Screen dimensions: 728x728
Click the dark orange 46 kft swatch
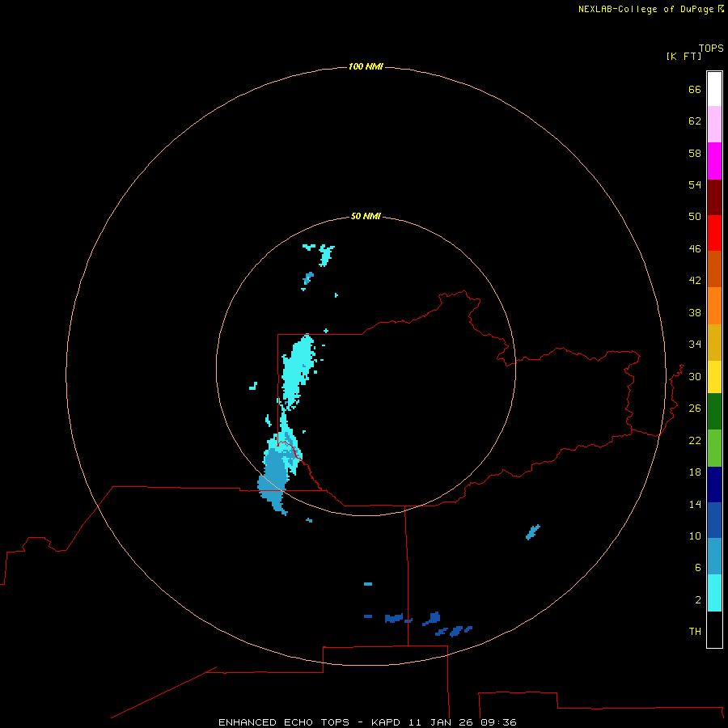pos(714,269)
